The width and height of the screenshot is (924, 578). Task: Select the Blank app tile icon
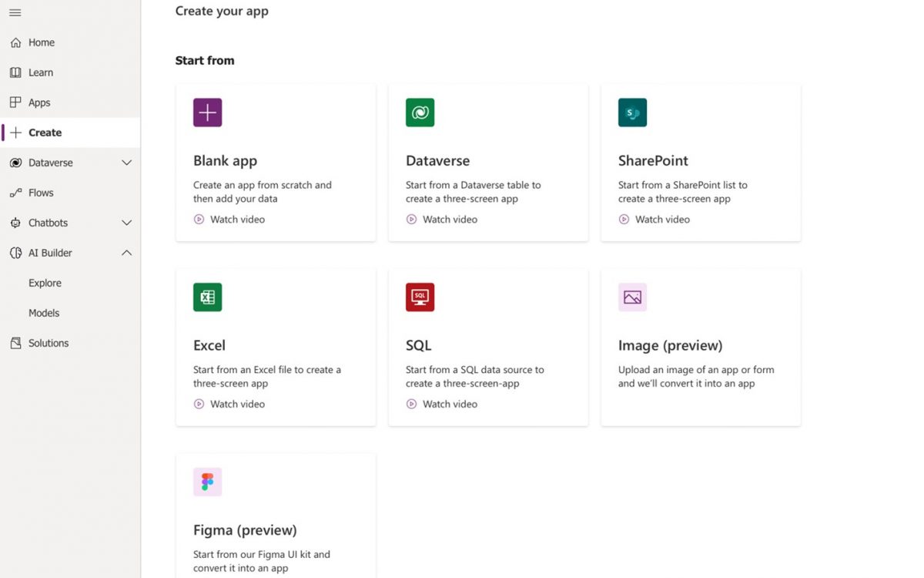point(207,112)
